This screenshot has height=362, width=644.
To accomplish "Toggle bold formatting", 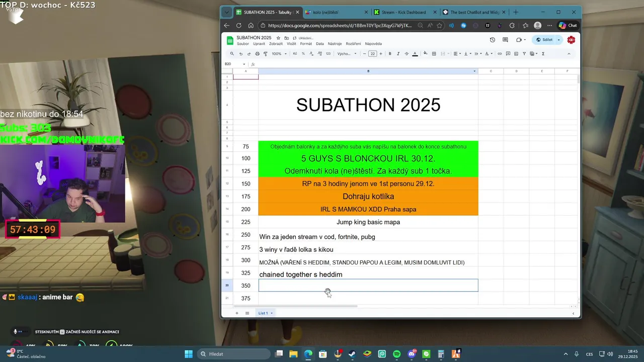I will [390, 54].
